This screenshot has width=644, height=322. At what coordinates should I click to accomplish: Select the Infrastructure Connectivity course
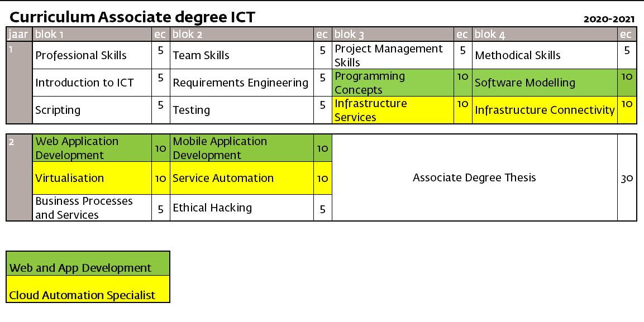[x=545, y=110]
